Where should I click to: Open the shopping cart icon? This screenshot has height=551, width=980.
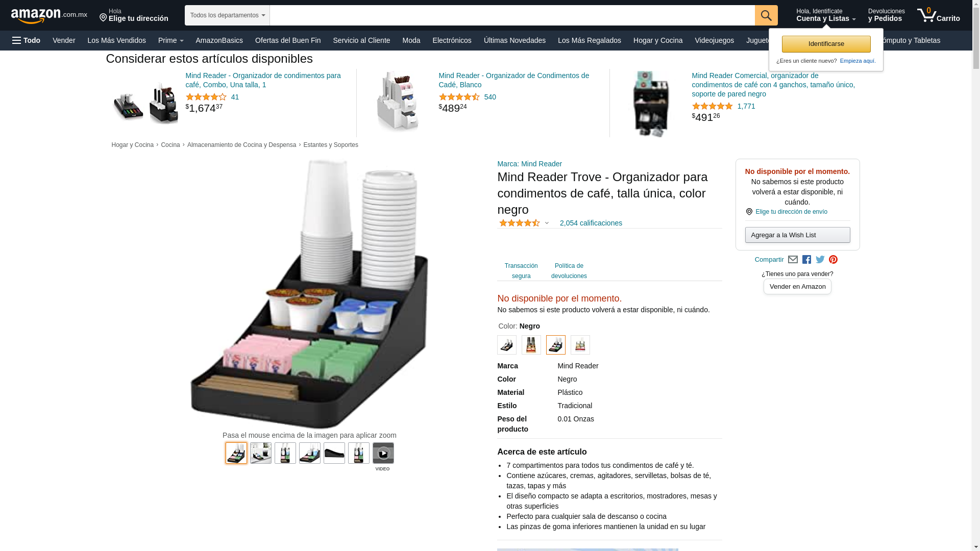click(x=938, y=15)
